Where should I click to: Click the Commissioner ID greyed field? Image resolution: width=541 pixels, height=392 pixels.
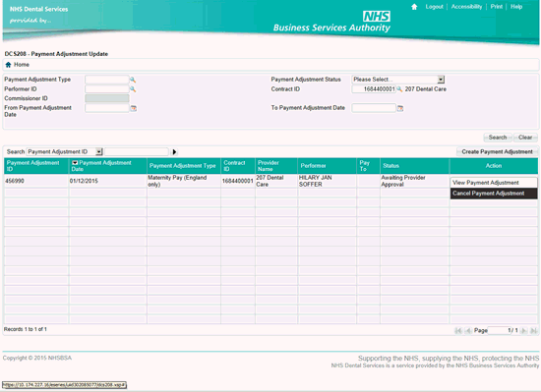coord(107,98)
